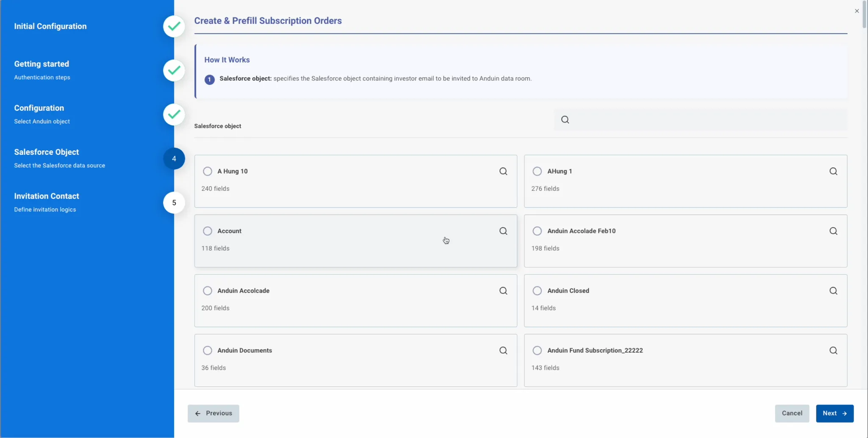Open magnifier icon on Anduin Documents card
868x438 pixels.
(503, 351)
